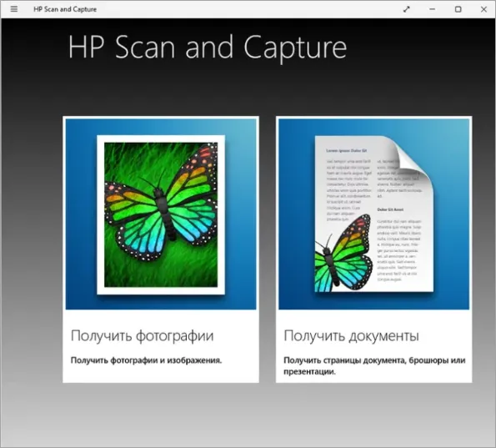Open the hamburger menu in title bar

(x=14, y=9)
